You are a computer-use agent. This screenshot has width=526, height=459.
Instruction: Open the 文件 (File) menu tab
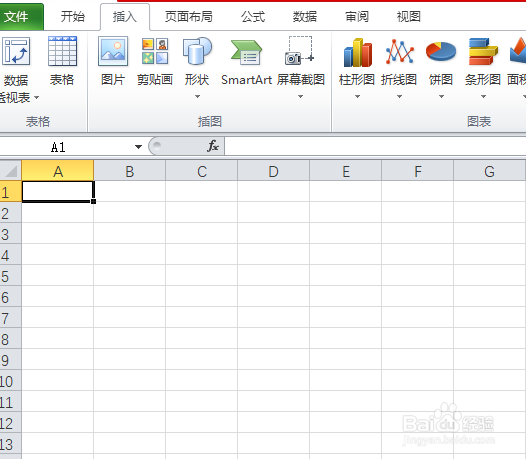coord(21,16)
